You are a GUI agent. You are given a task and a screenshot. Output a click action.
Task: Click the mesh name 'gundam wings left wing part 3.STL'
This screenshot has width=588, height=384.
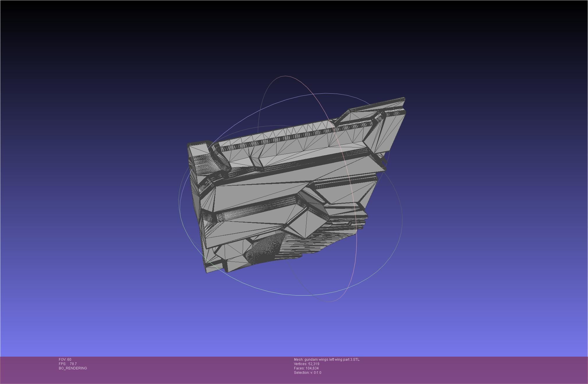(x=332, y=360)
